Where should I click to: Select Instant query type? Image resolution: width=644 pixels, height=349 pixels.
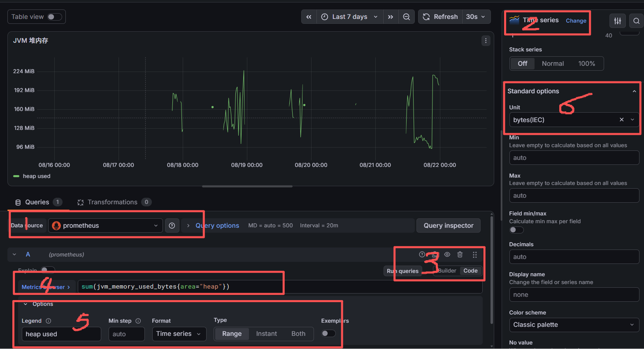(x=266, y=334)
